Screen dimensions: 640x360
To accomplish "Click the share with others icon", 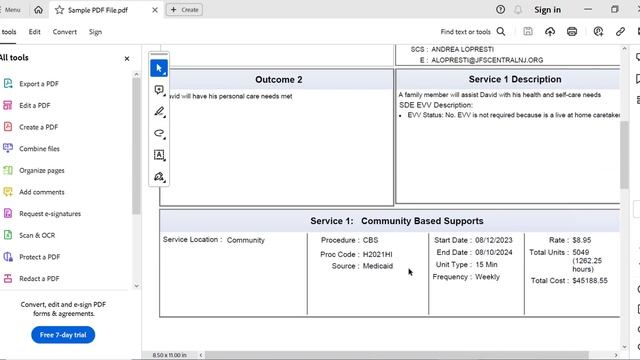I will (598, 31).
